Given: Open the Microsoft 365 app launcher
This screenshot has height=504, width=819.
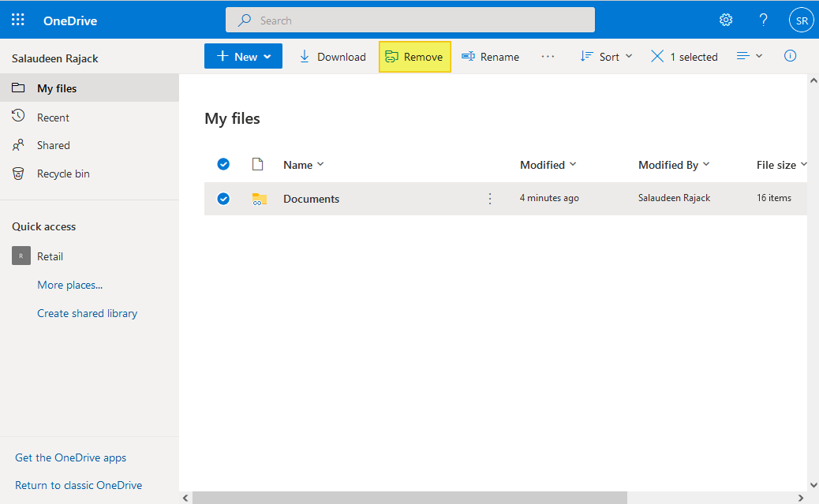Looking at the screenshot, I should click(x=17, y=19).
